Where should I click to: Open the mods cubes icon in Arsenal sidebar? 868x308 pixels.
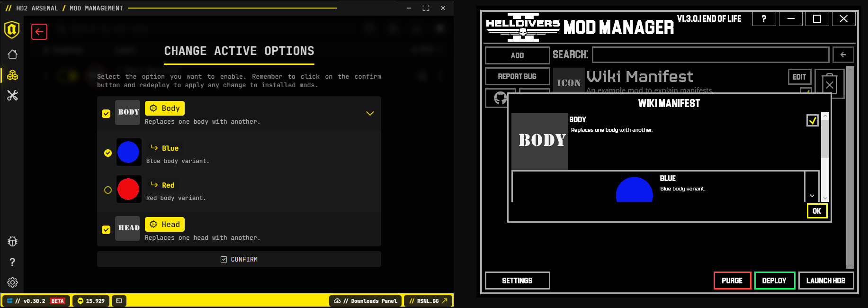[x=13, y=75]
